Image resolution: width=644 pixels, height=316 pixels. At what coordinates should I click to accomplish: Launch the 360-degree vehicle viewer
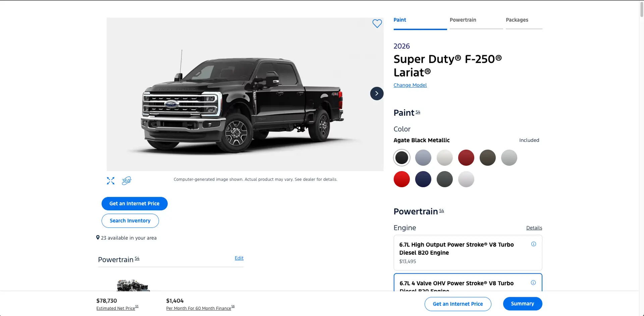(x=126, y=180)
